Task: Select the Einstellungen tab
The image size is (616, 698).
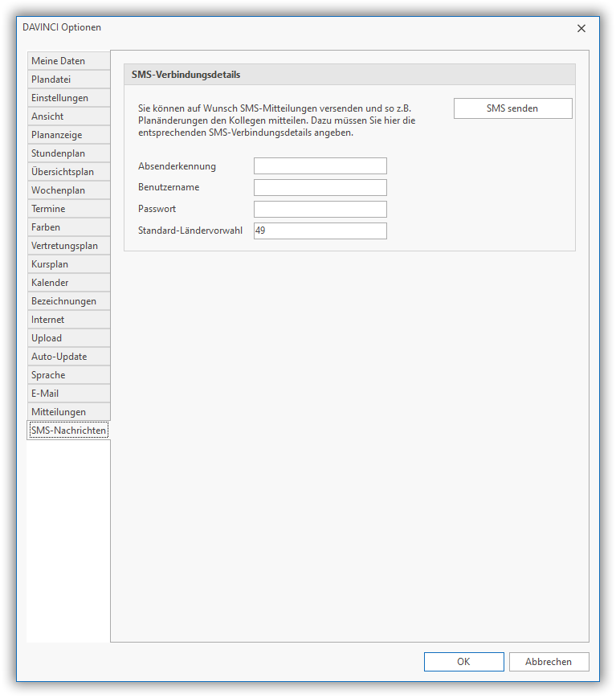Action: pyautogui.click(x=68, y=98)
